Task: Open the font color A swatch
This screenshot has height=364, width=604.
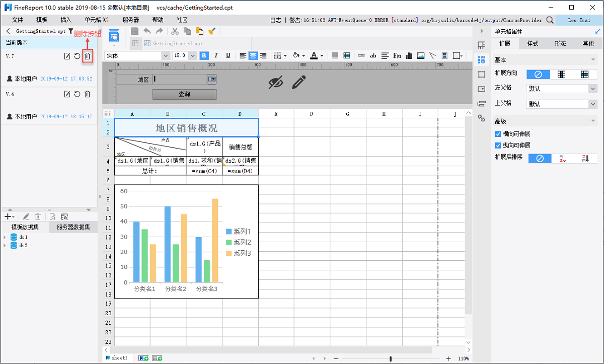Action: [314, 55]
